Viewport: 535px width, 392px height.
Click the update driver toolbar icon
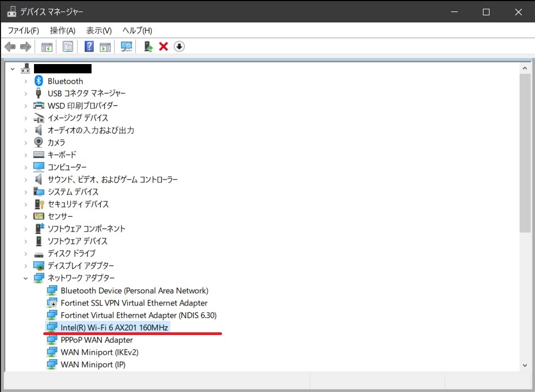148,47
